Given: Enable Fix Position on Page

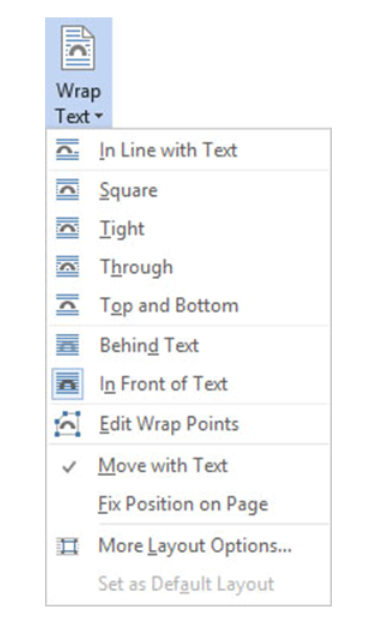Looking at the screenshot, I should [x=183, y=504].
